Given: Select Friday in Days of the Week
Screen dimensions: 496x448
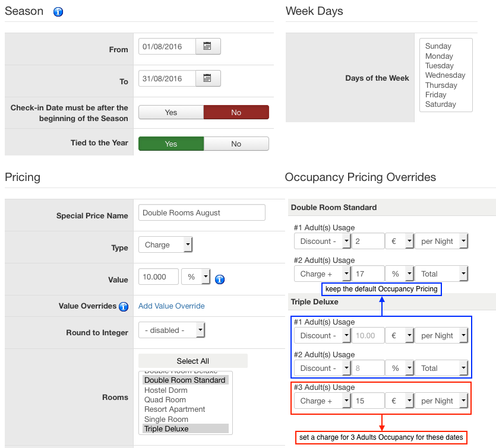Looking at the screenshot, I should click(435, 95).
